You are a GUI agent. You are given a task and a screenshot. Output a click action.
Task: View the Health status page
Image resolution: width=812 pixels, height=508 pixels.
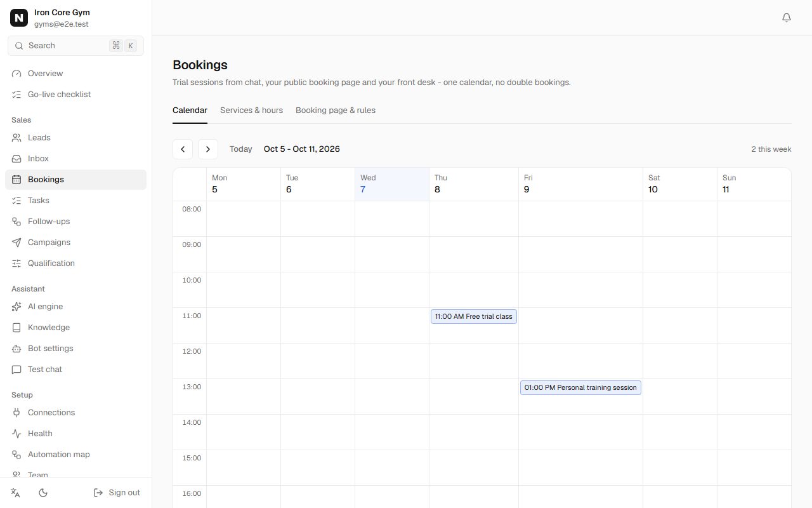[75, 434]
